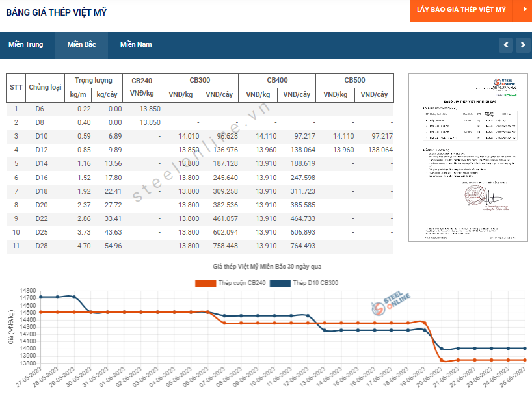Select the D25 row label
The width and height of the screenshot is (532, 396).
click(42, 232)
